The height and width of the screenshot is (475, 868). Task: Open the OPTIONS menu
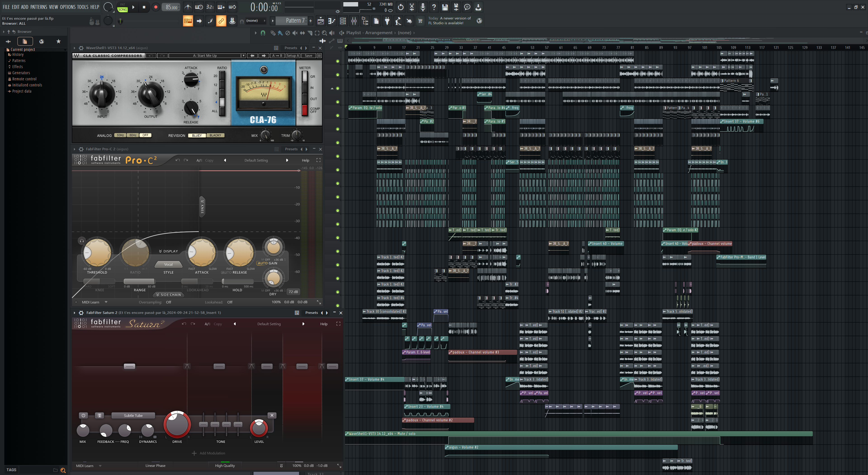tap(68, 7)
